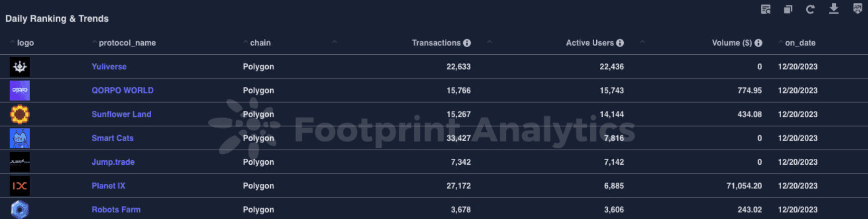Download the table results

tap(834, 9)
